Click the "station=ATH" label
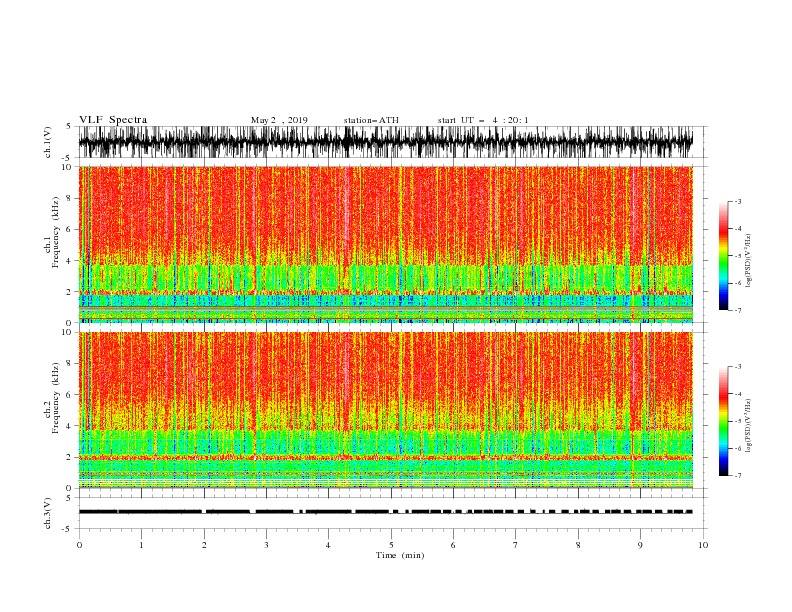The image size is (792, 612). tap(371, 120)
